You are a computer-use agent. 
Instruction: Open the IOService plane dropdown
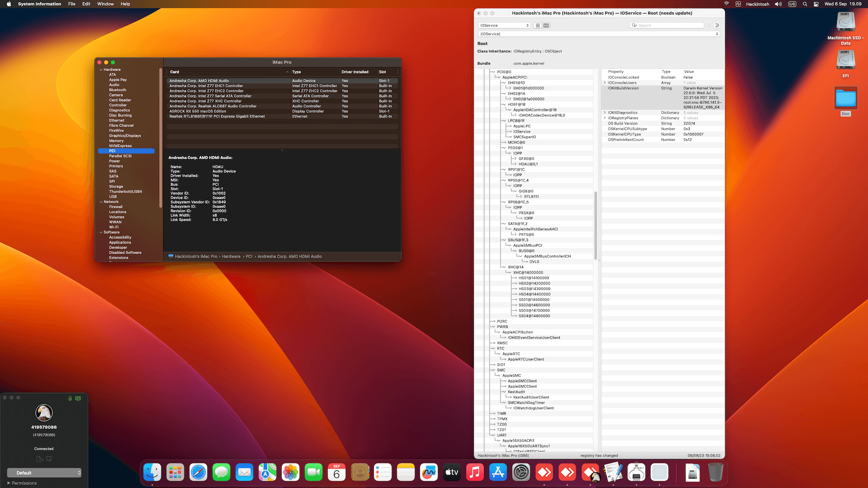point(504,25)
